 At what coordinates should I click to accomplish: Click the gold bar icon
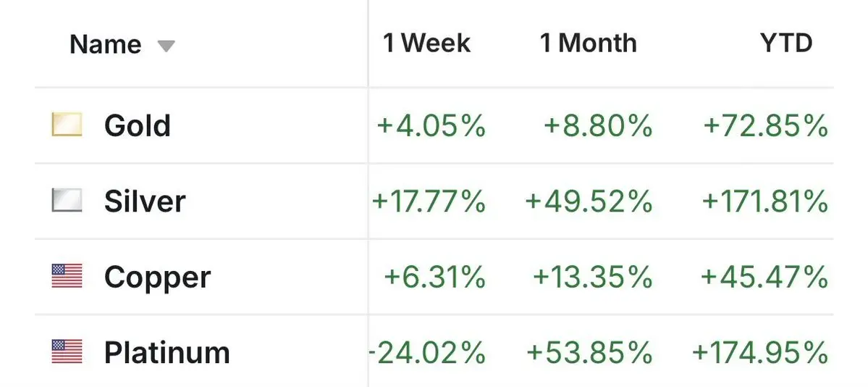(x=67, y=125)
